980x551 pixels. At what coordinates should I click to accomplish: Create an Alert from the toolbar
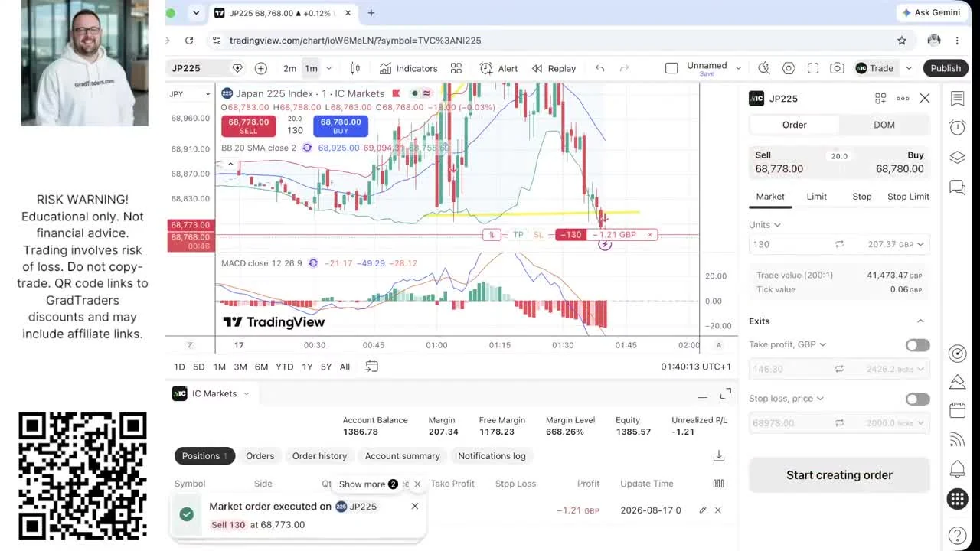pyautogui.click(x=498, y=68)
